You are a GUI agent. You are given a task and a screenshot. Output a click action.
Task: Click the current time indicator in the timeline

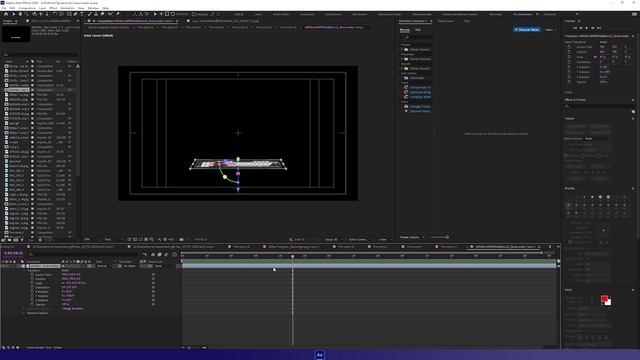tap(293, 256)
